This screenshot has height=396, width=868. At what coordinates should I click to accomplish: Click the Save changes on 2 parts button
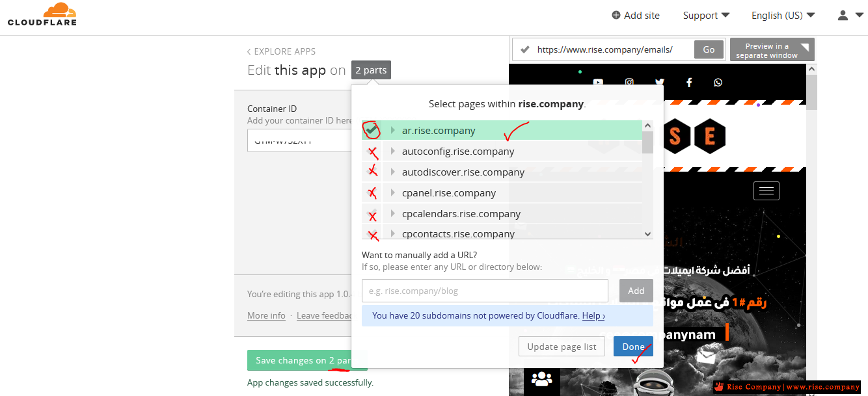(x=306, y=360)
